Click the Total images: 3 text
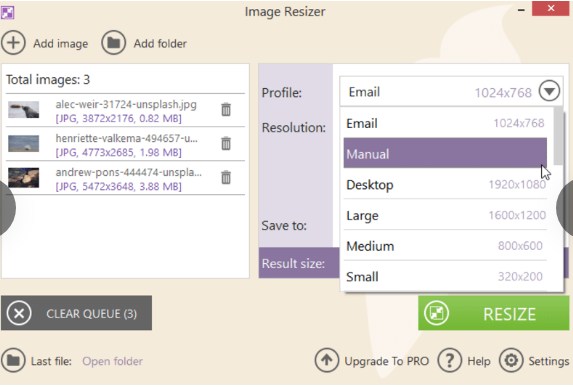The image size is (573, 387). [x=48, y=80]
